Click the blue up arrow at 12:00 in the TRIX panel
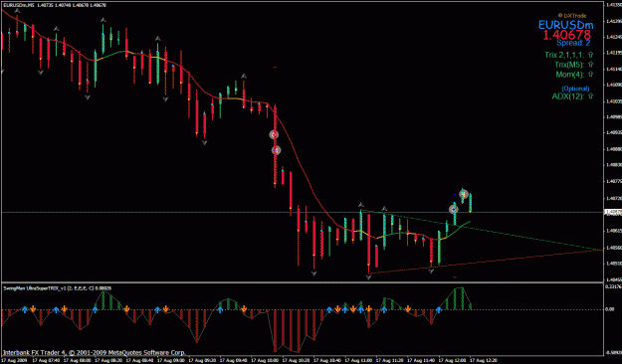This screenshot has height=364, width=622. pos(439,309)
